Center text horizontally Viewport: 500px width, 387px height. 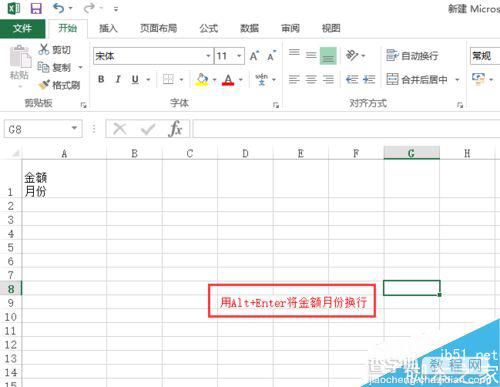coord(311,79)
